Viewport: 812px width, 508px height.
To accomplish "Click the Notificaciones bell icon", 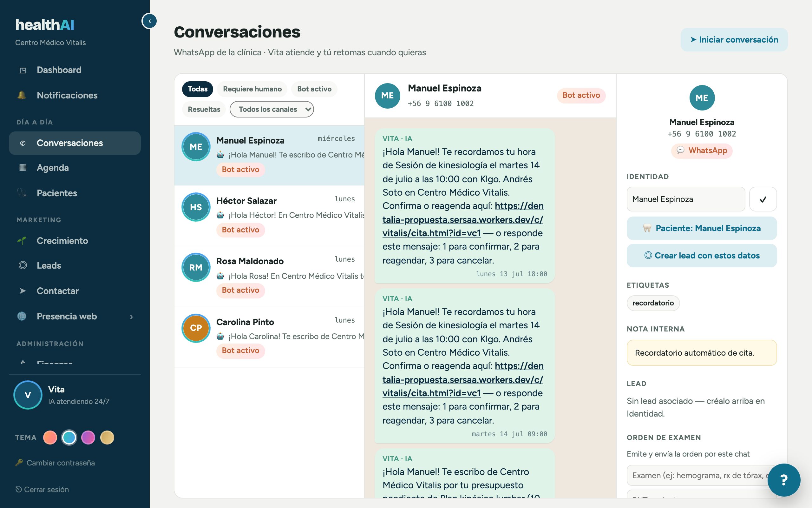I will click(22, 95).
